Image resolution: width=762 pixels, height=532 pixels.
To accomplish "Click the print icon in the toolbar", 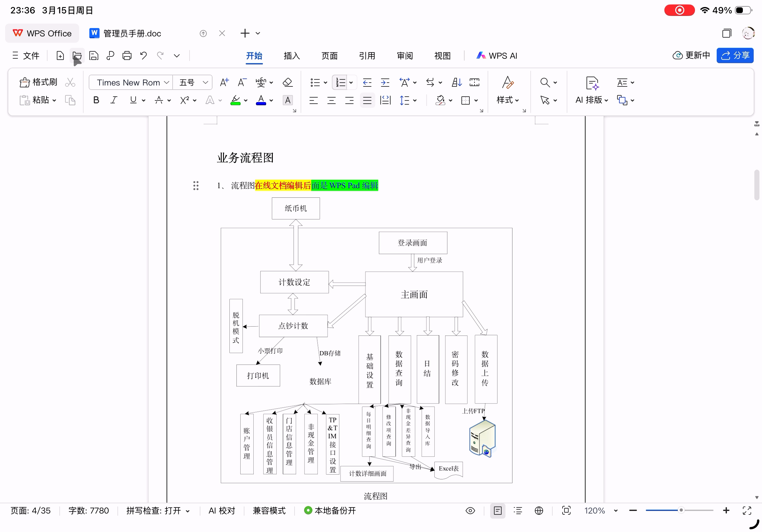I will (127, 55).
